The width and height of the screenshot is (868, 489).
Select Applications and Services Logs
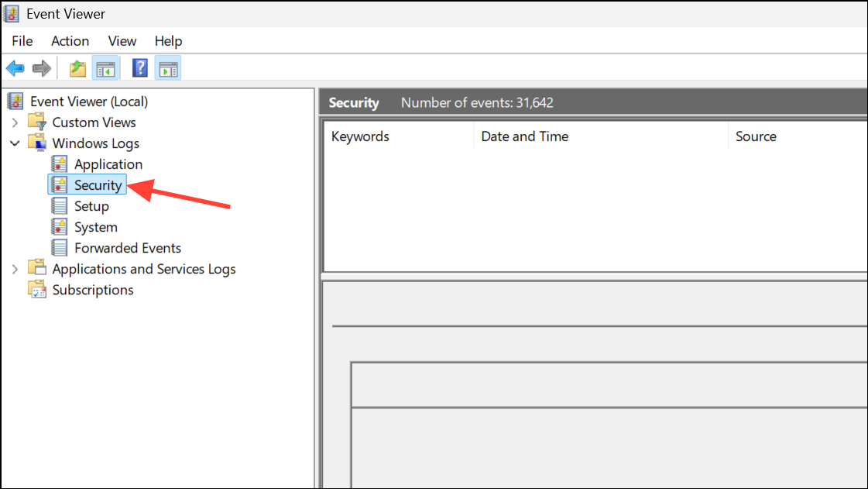click(144, 269)
